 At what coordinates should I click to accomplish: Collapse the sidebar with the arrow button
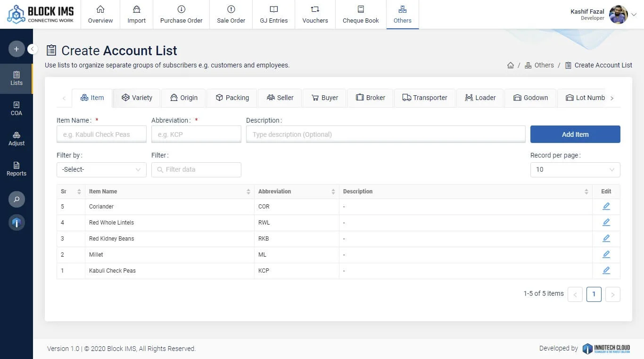click(x=33, y=49)
